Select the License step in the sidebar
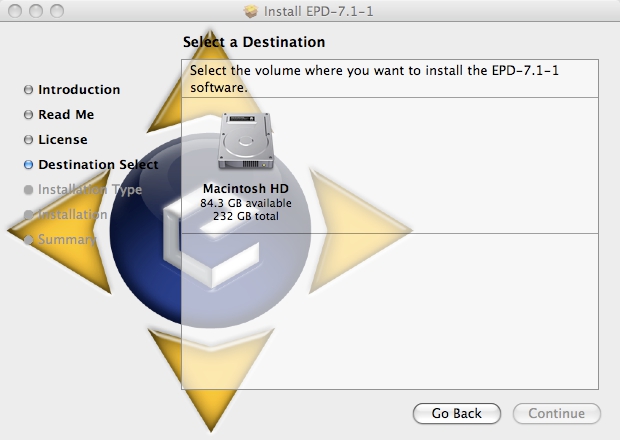The width and height of the screenshot is (620, 440). point(63,140)
